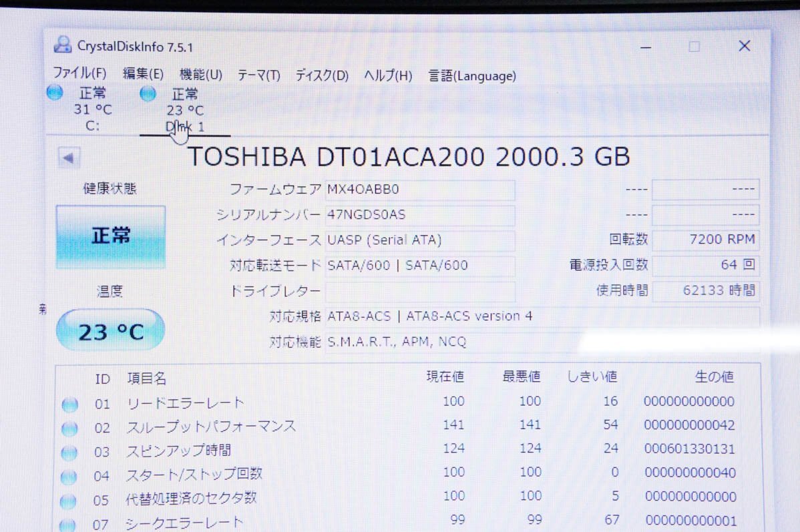Click the 項目名 column header
The image size is (800, 532).
(x=147, y=378)
